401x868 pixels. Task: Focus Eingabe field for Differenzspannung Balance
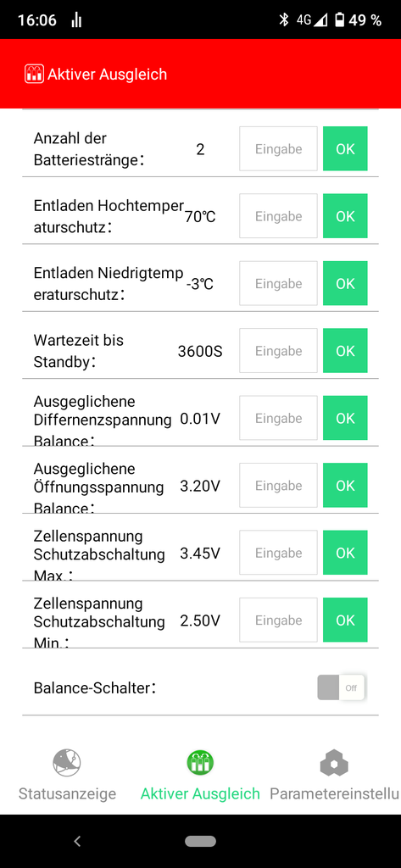tap(279, 418)
